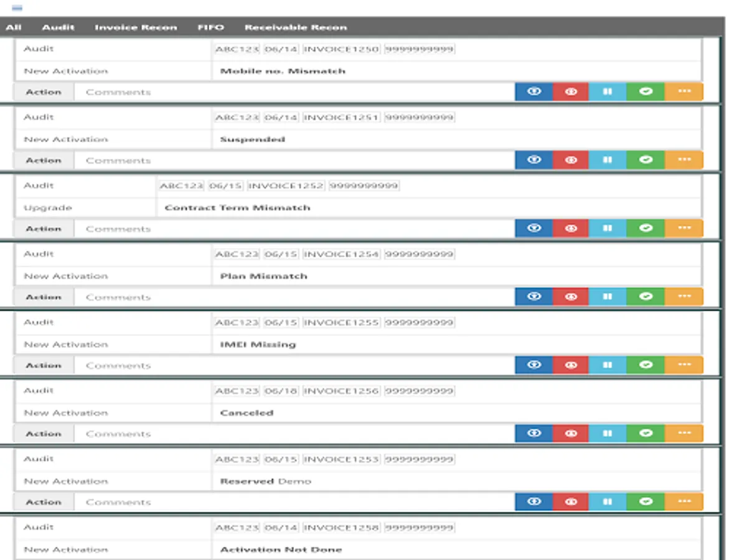747x560 pixels.
Task: Click red download icon in Plan Mismatch row
Action: click(x=571, y=297)
